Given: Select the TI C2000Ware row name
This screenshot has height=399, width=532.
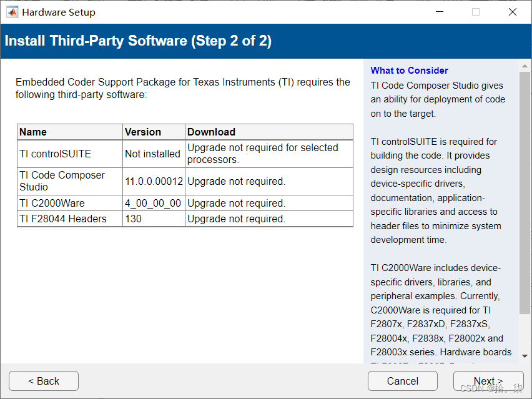Looking at the screenshot, I should click(70, 203).
